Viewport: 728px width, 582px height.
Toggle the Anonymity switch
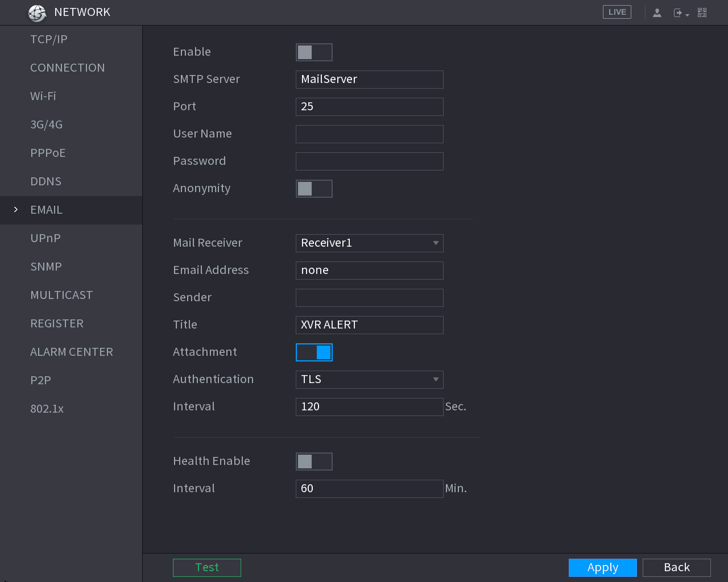314,189
